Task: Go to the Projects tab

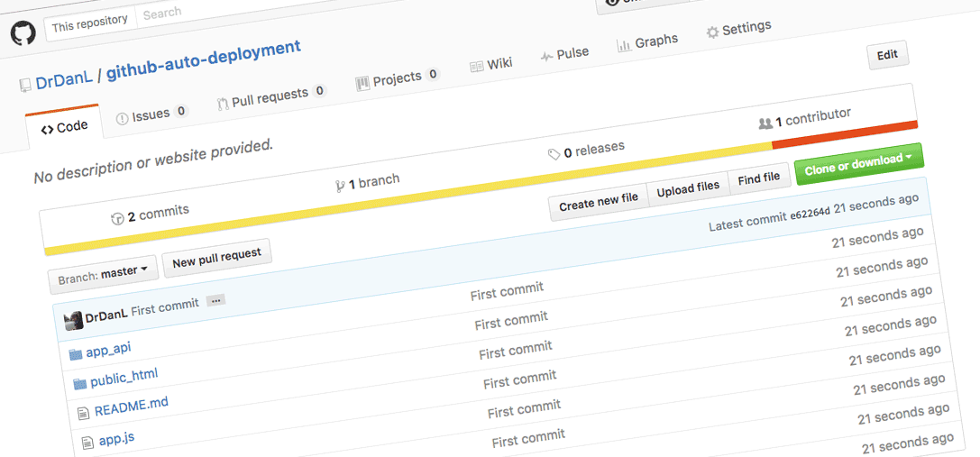Action: pyautogui.click(x=398, y=78)
